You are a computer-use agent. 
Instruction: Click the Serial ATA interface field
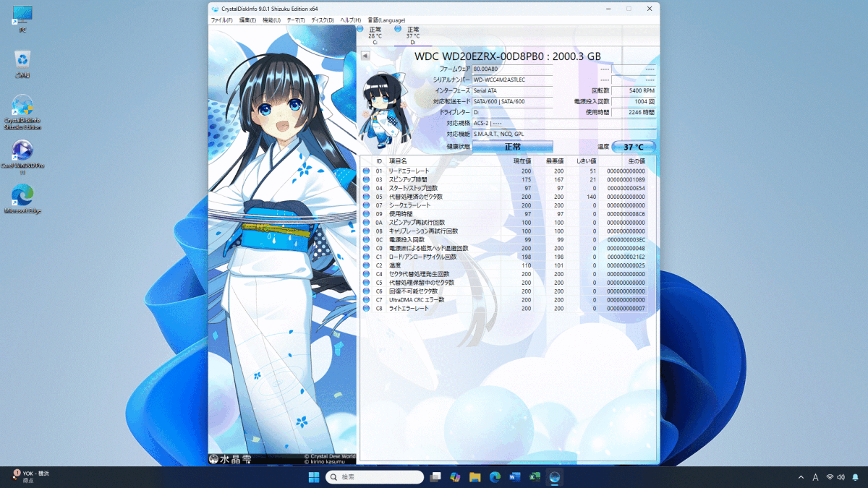[x=512, y=91]
